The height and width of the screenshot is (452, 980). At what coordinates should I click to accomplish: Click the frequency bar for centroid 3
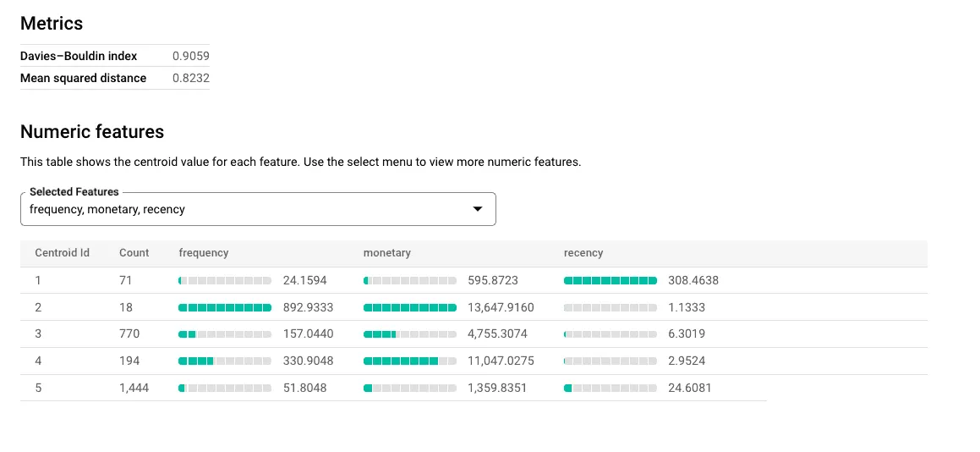[225, 334]
